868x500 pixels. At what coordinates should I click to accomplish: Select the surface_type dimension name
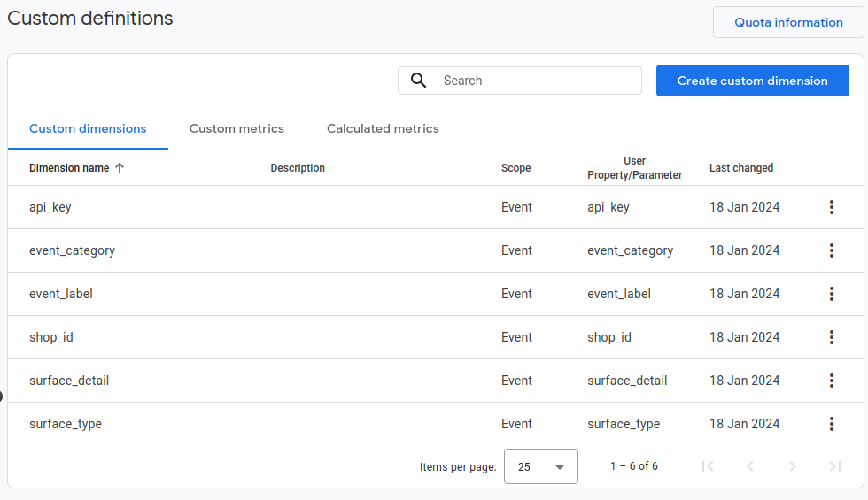tap(66, 424)
